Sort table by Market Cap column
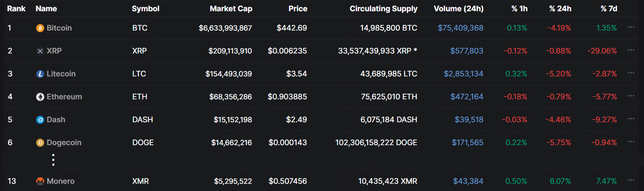 click(x=231, y=8)
